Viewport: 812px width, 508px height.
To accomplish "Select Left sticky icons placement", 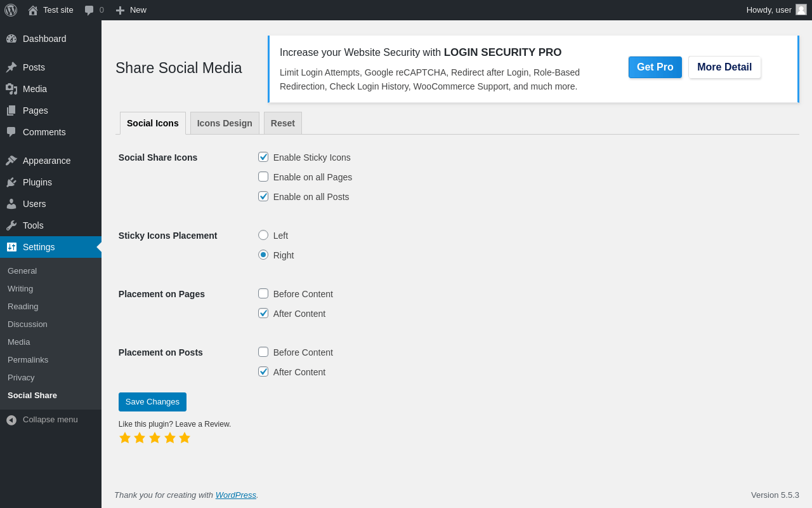I will [x=263, y=235].
